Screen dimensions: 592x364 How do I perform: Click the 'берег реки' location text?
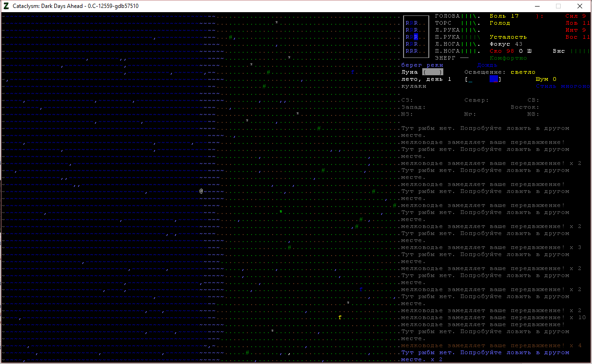(422, 65)
